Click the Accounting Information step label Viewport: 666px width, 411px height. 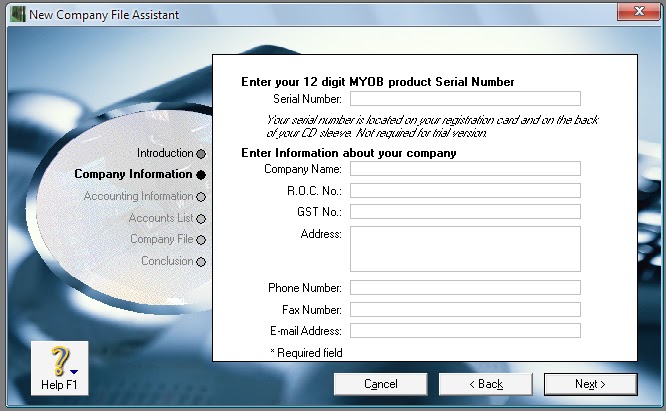point(138,196)
